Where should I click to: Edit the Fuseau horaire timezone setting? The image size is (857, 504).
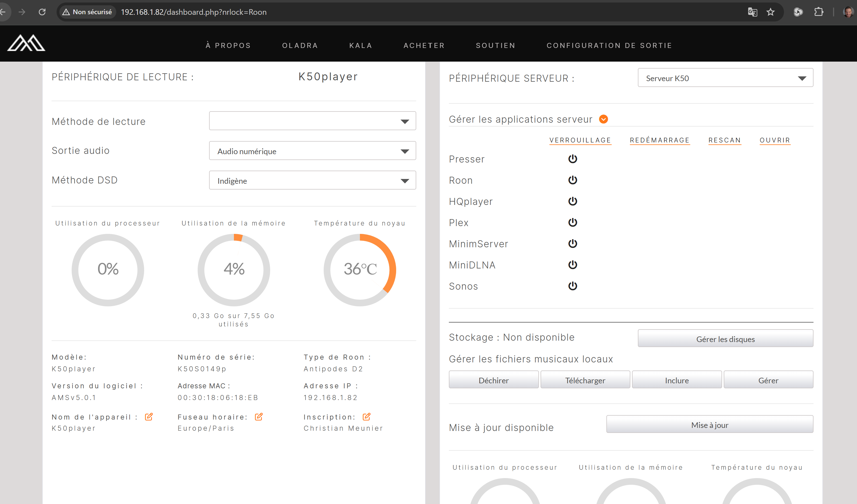258,416
